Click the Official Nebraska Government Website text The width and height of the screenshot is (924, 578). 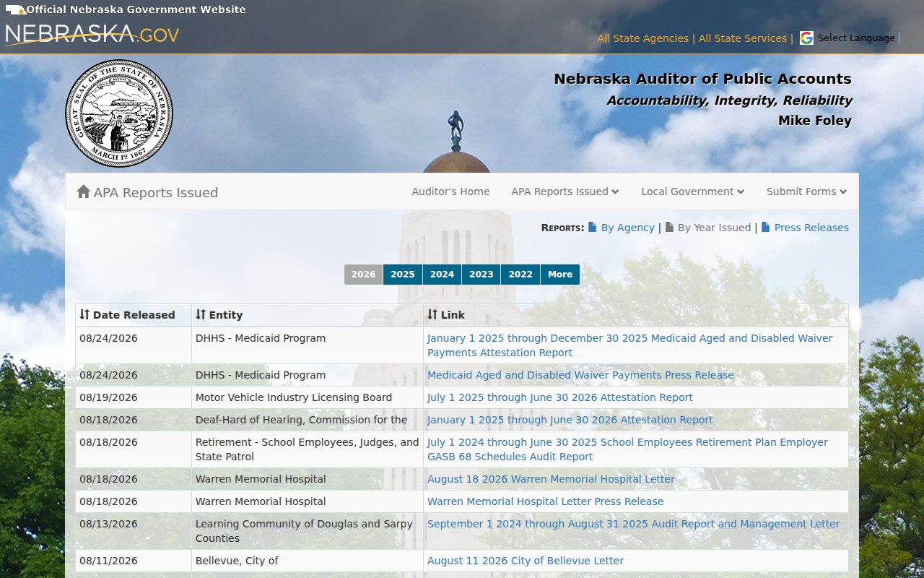click(x=136, y=9)
